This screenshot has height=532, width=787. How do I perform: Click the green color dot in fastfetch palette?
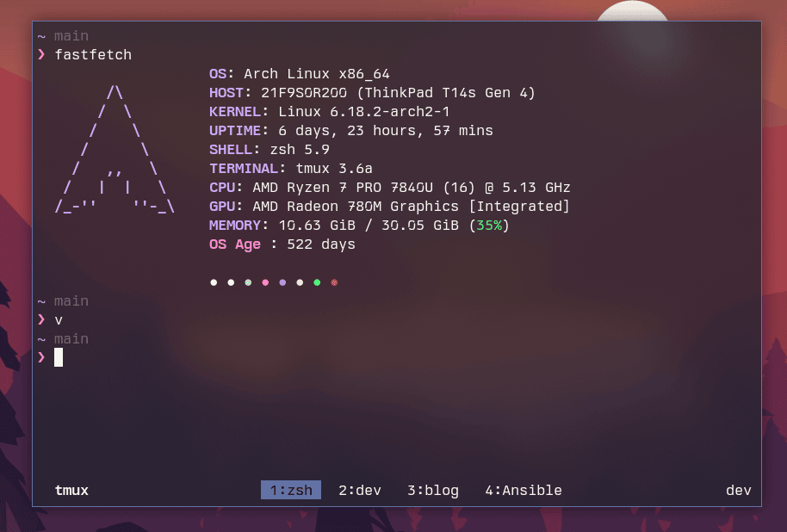coord(317,281)
